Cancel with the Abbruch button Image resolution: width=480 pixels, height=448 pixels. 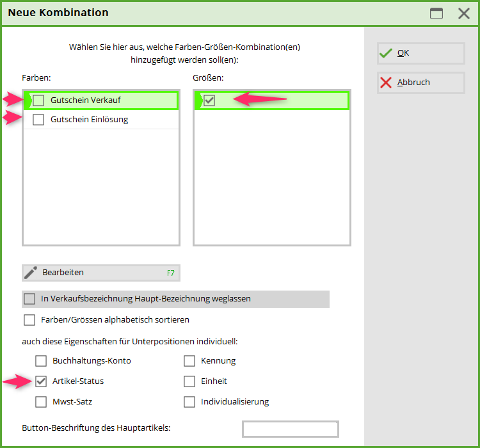420,83
